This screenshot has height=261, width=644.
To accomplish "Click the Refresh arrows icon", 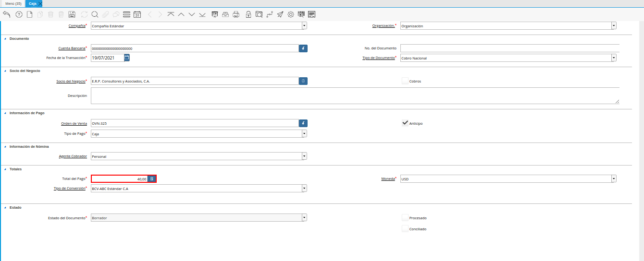I will tap(85, 14).
